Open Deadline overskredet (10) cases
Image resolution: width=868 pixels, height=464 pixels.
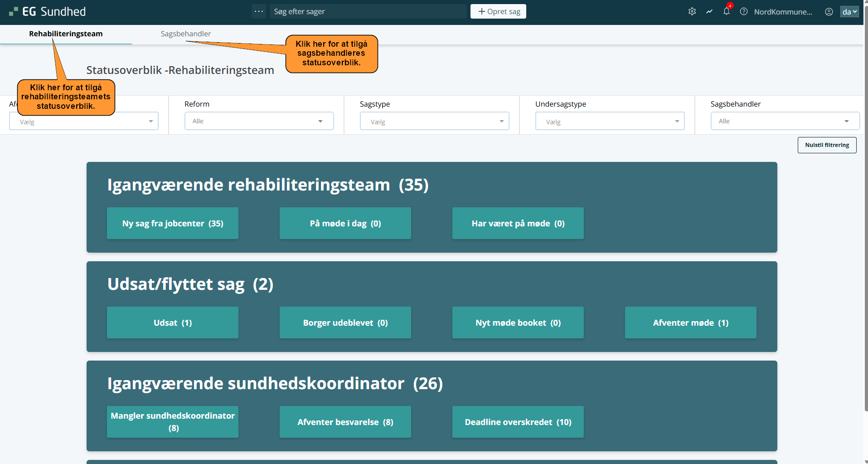coord(518,422)
